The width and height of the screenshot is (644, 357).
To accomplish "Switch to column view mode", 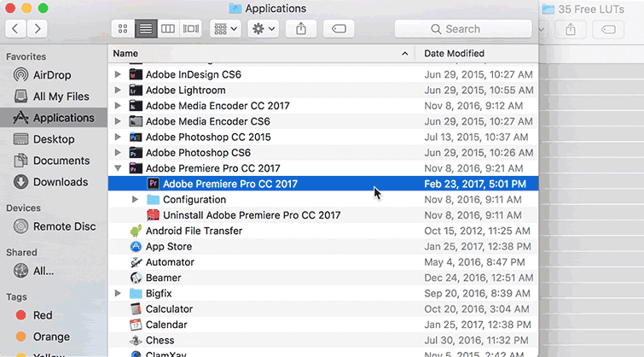I will tap(168, 29).
